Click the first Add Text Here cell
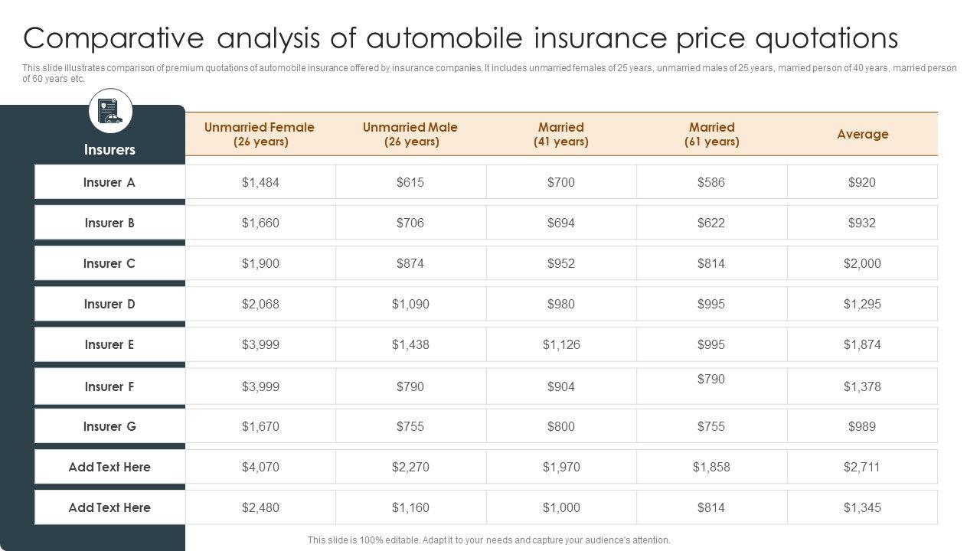The height and width of the screenshot is (551, 980). (109, 467)
